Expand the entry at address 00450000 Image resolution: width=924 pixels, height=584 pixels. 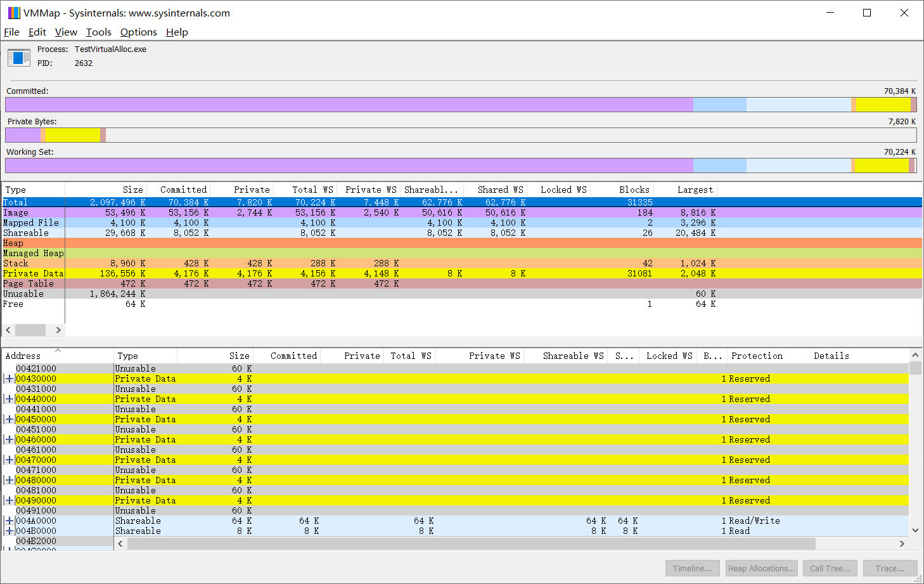8,419
